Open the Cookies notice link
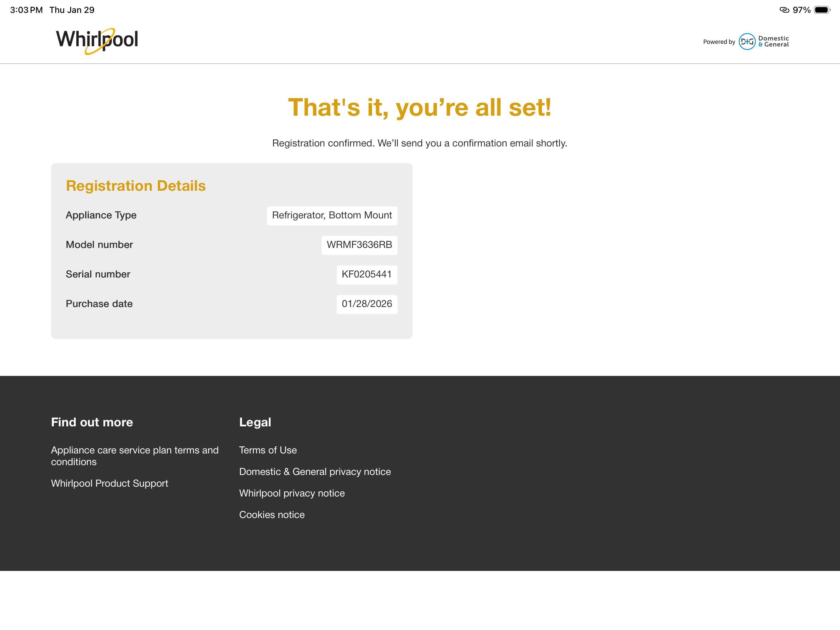840x630 pixels. (x=271, y=514)
